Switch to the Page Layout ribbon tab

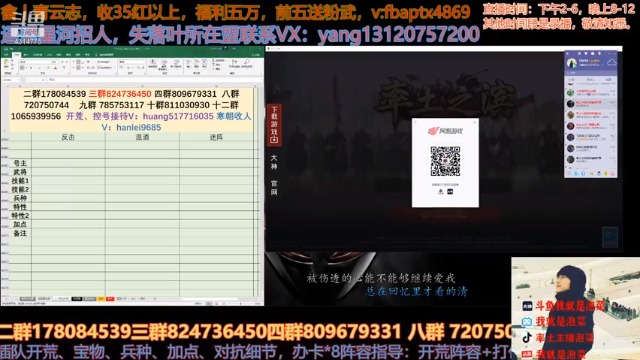click(38, 54)
